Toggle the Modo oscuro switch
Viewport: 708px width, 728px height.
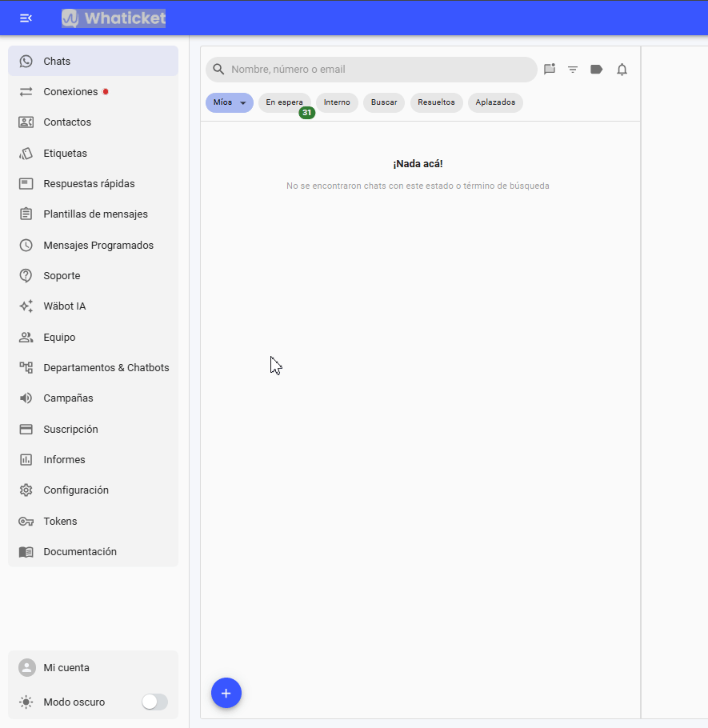(x=154, y=702)
